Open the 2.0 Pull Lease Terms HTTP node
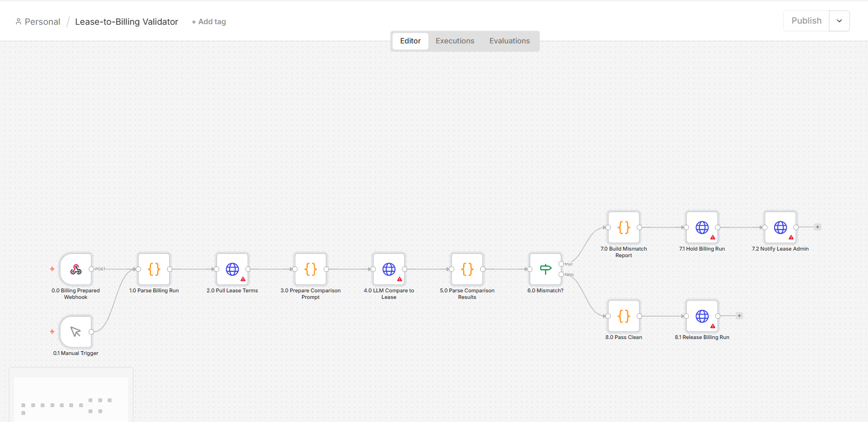Viewport: 868px width, 422px height. point(232,269)
